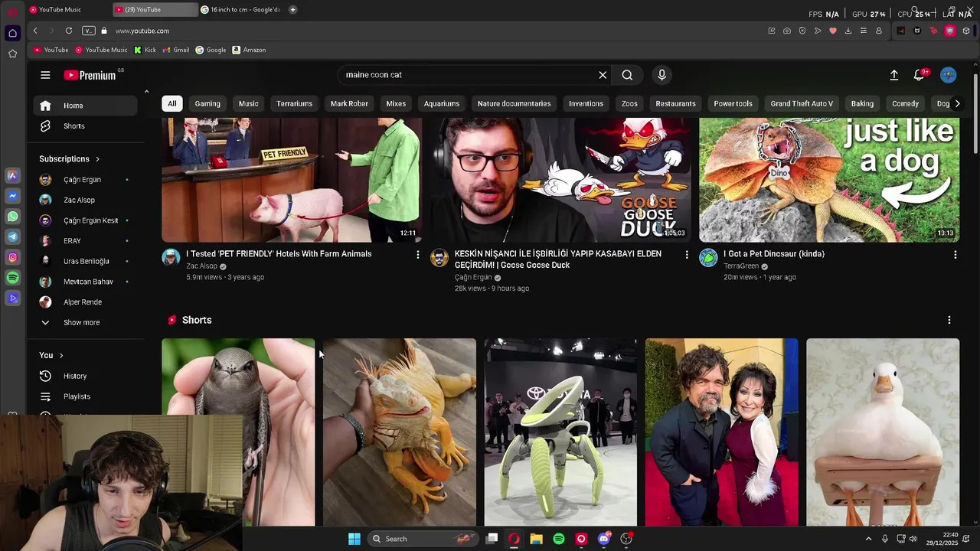Open a new browser tab with plus

[292, 10]
